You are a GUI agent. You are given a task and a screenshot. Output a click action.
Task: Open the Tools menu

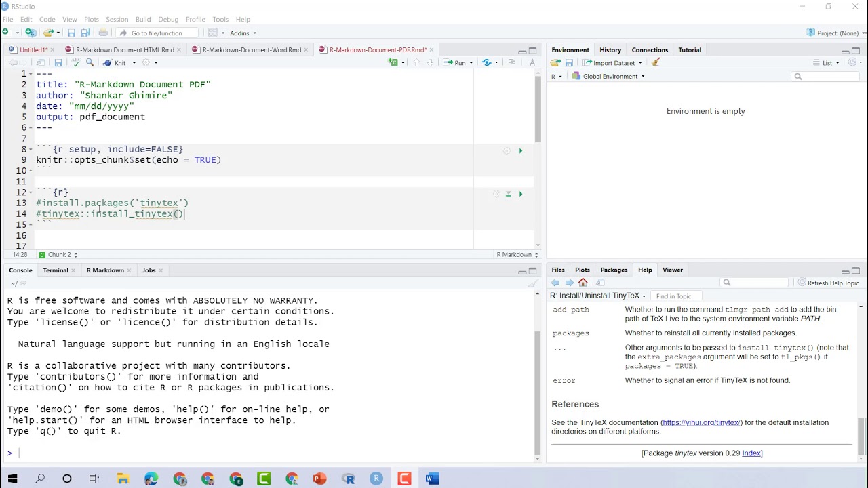click(x=220, y=19)
